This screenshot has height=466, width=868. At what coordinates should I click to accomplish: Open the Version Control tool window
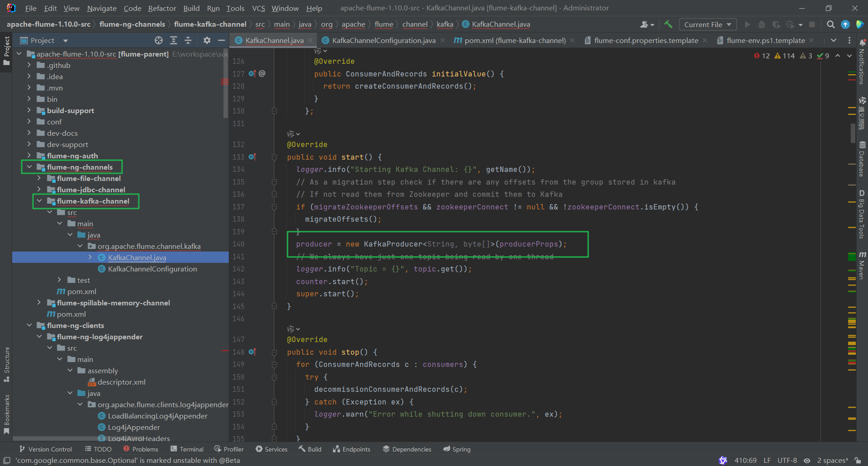[46, 449]
